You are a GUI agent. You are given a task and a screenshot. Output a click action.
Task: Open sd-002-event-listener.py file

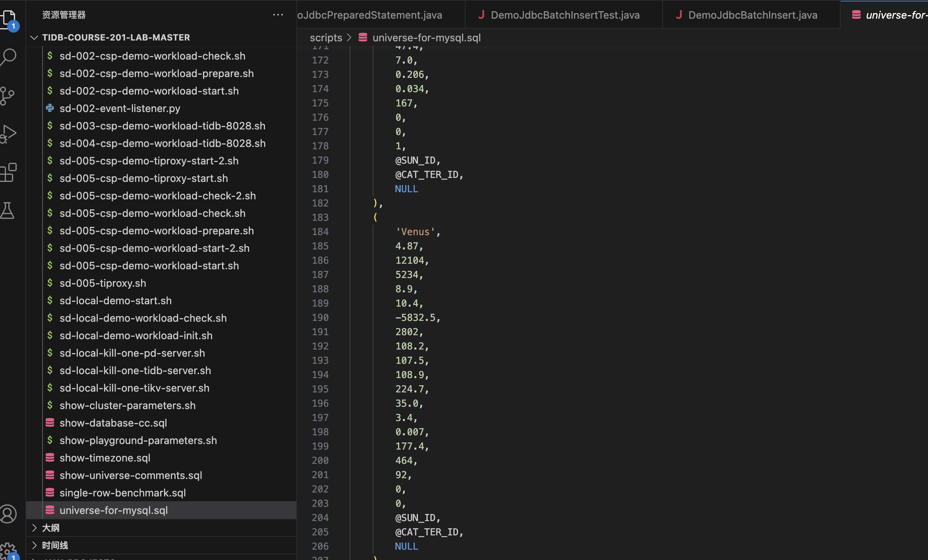point(120,108)
